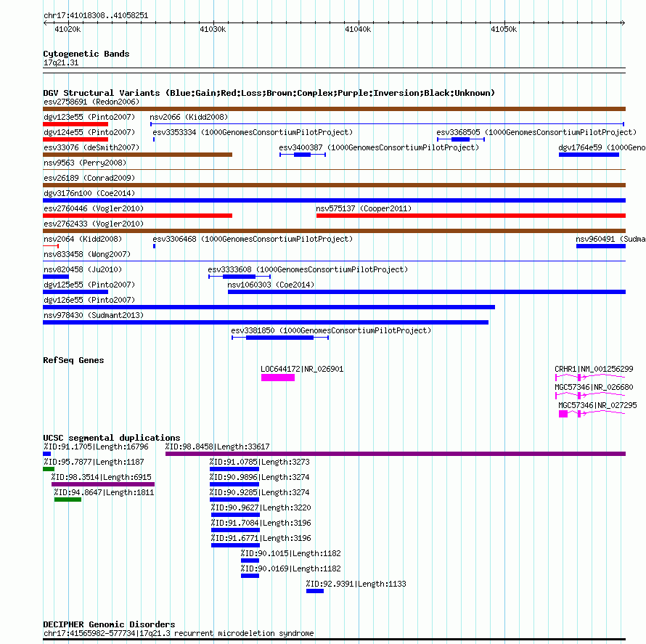The image size is (646, 644).
Task: Select duplication %ID:90.0169|Length:1182
Action: pos(291,568)
